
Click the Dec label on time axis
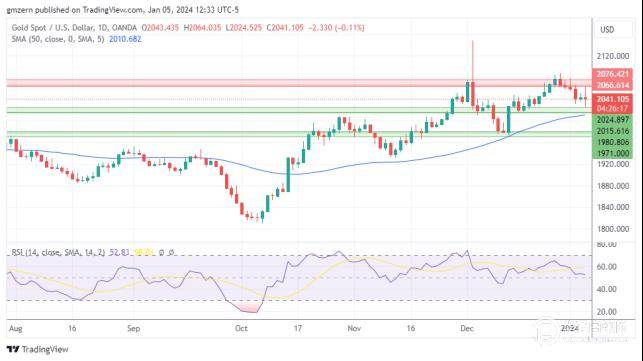(x=467, y=329)
